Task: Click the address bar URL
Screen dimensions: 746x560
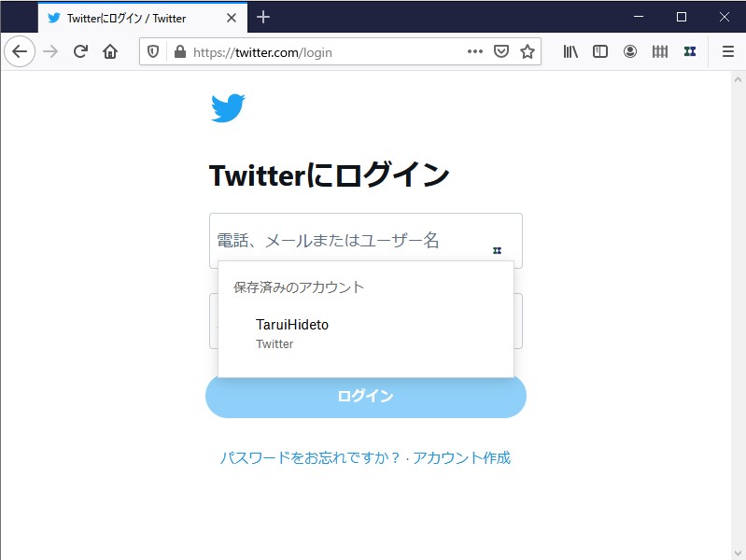Action: pyautogui.click(x=262, y=52)
